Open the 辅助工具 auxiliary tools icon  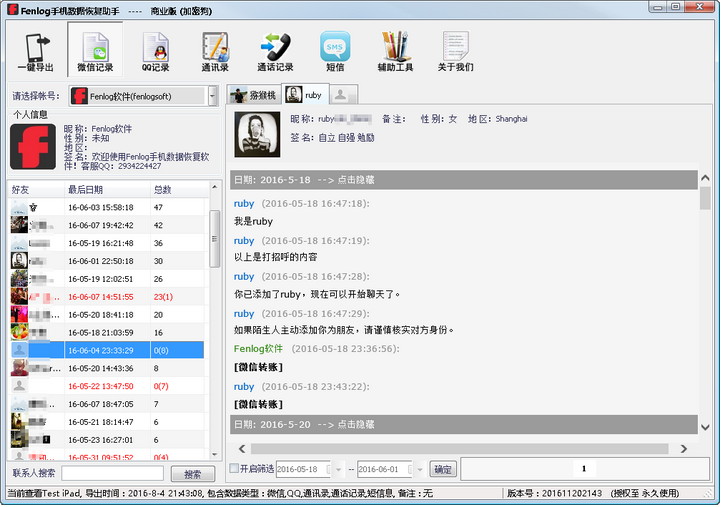click(395, 50)
